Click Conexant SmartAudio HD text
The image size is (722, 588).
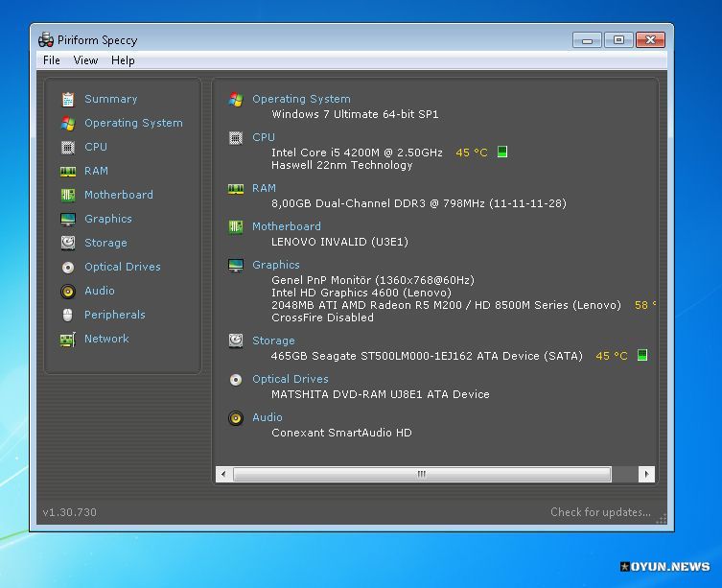(341, 433)
